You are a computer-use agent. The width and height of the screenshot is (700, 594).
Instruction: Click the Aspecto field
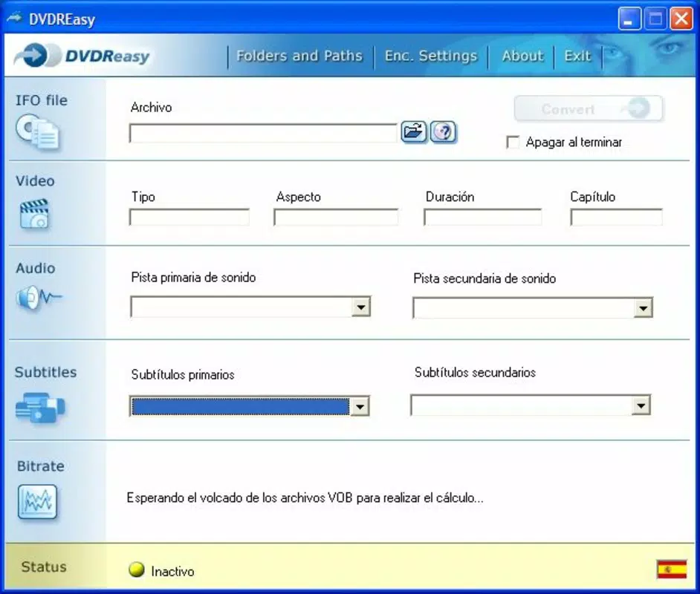[336, 218]
